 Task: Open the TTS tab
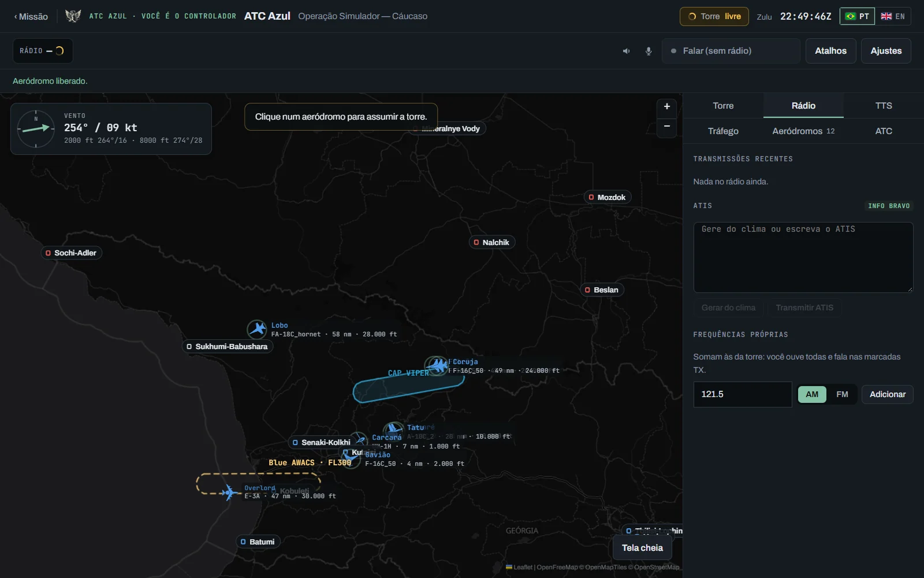click(884, 106)
